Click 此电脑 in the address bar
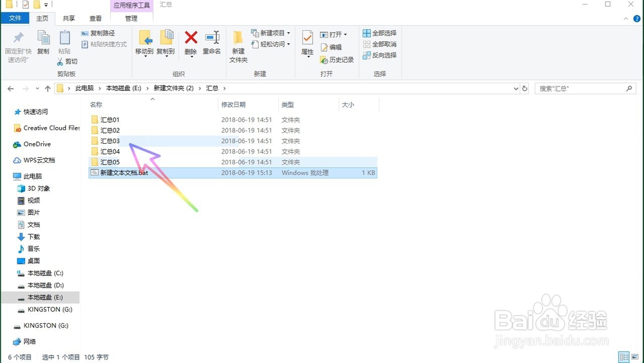Viewport: 644px width, 363px height. click(84, 88)
